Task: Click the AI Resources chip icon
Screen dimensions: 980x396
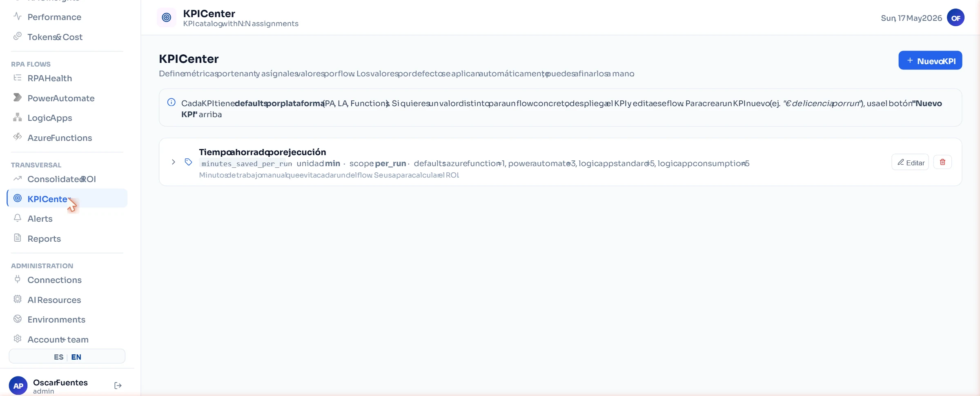Action: click(17, 299)
